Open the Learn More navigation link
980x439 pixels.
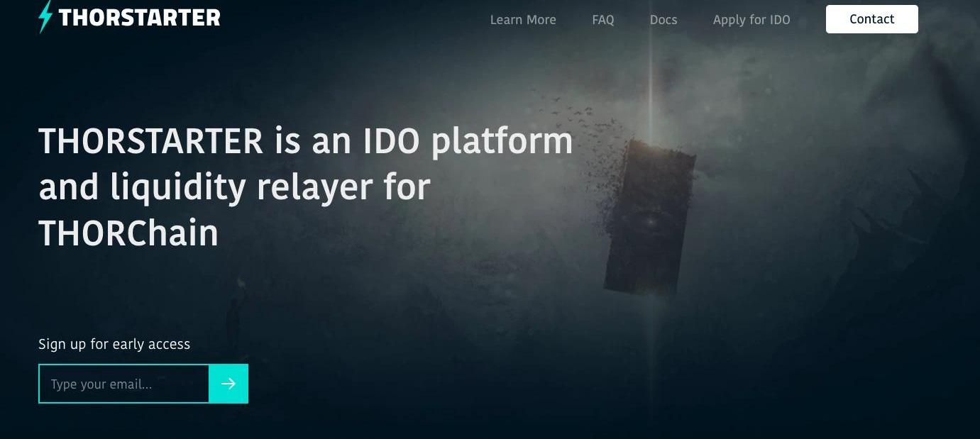coord(523,20)
